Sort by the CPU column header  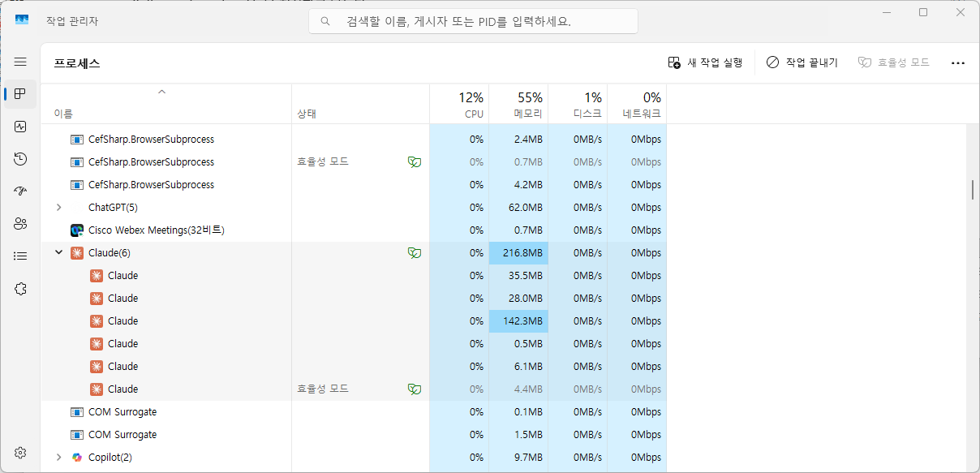[x=459, y=105]
